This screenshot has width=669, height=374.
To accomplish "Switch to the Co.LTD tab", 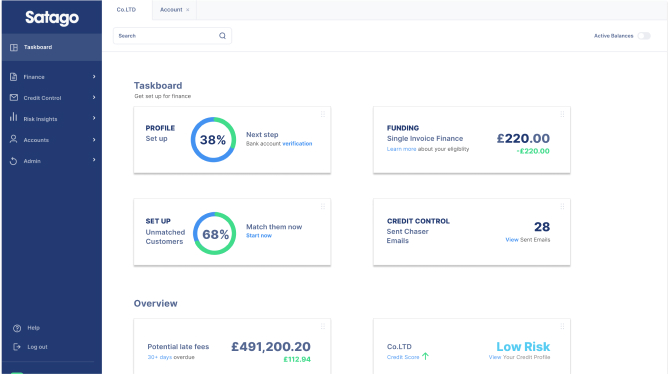I will click(126, 9).
